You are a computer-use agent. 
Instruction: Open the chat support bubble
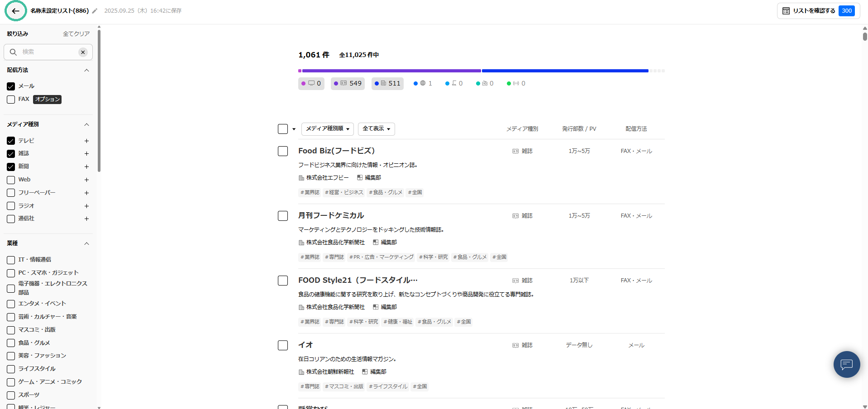click(x=846, y=364)
